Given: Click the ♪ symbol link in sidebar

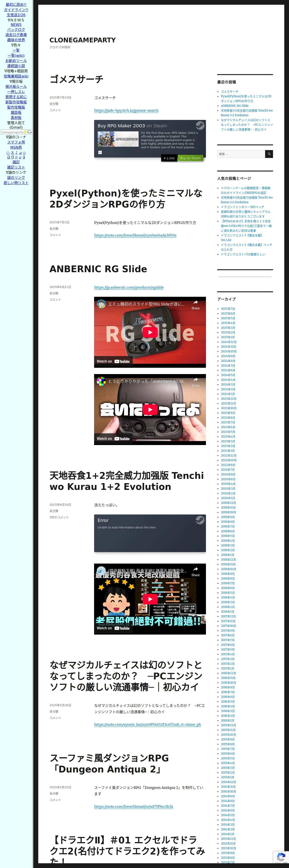Looking at the screenshot, I should pos(16,153).
